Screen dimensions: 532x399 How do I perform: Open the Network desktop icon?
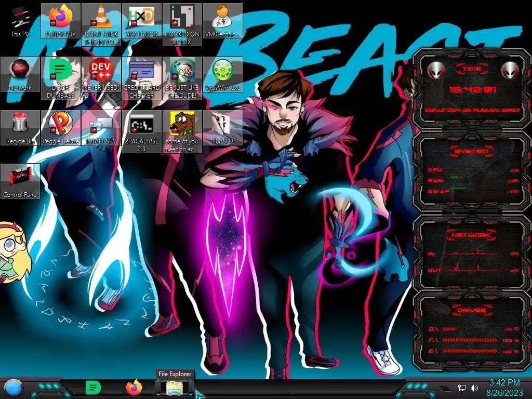click(20, 74)
